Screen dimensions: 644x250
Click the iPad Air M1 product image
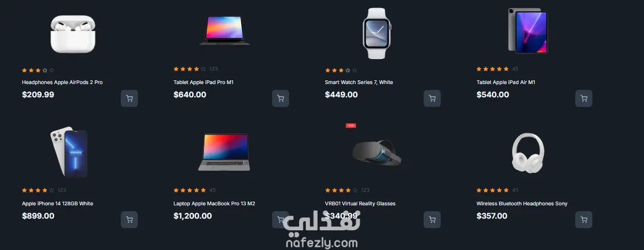point(527,31)
